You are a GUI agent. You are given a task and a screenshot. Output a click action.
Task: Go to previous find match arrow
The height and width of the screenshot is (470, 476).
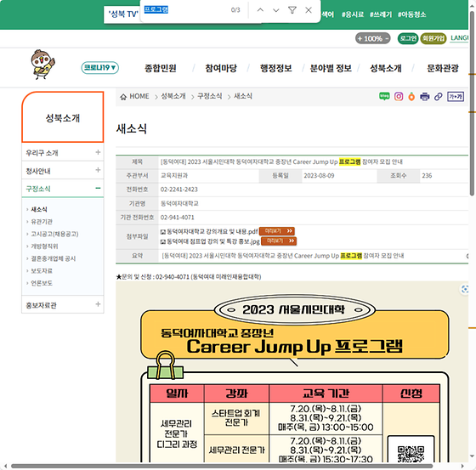[260, 10]
